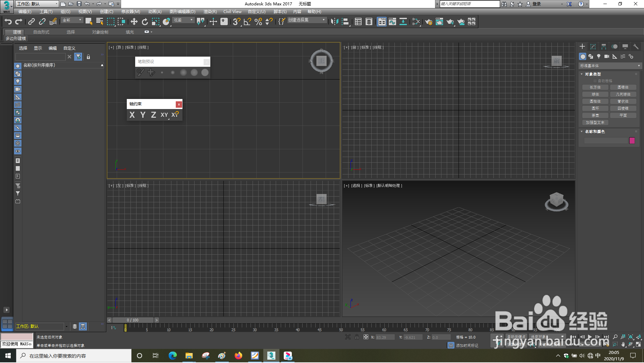This screenshot has width=644, height=363.
Task: Click the '圆柱体' cylinder button
Action: [595, 101]
